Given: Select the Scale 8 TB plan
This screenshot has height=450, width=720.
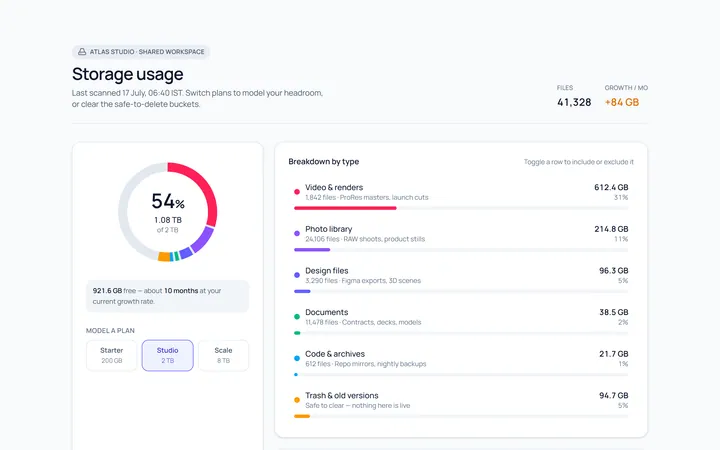Looking at the screenshot, I should click(x=223, y=355).
